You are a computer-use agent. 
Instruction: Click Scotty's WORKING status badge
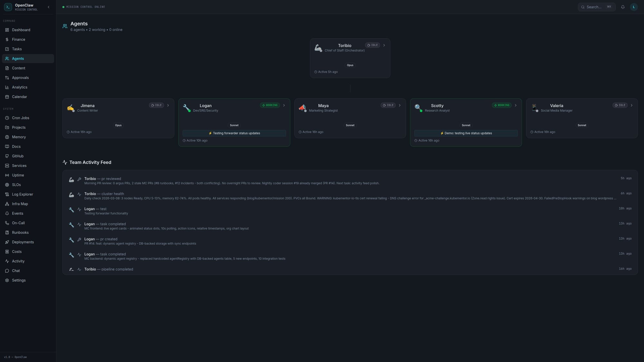(501, 106)
